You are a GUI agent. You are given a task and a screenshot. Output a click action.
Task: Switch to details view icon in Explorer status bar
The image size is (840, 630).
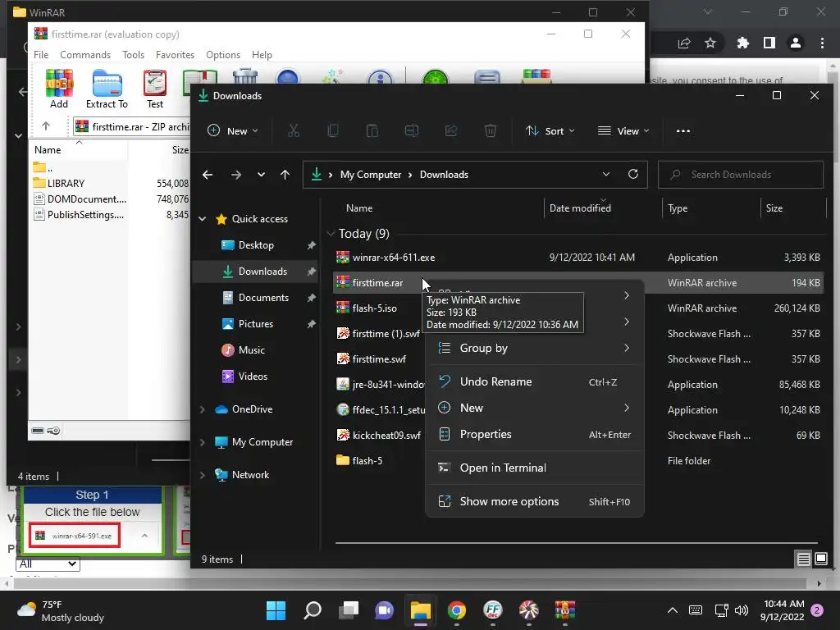pos(803,559)
